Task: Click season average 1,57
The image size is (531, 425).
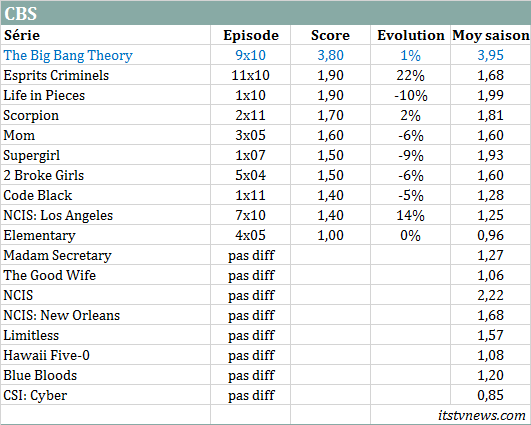Action: click(491, 335)
